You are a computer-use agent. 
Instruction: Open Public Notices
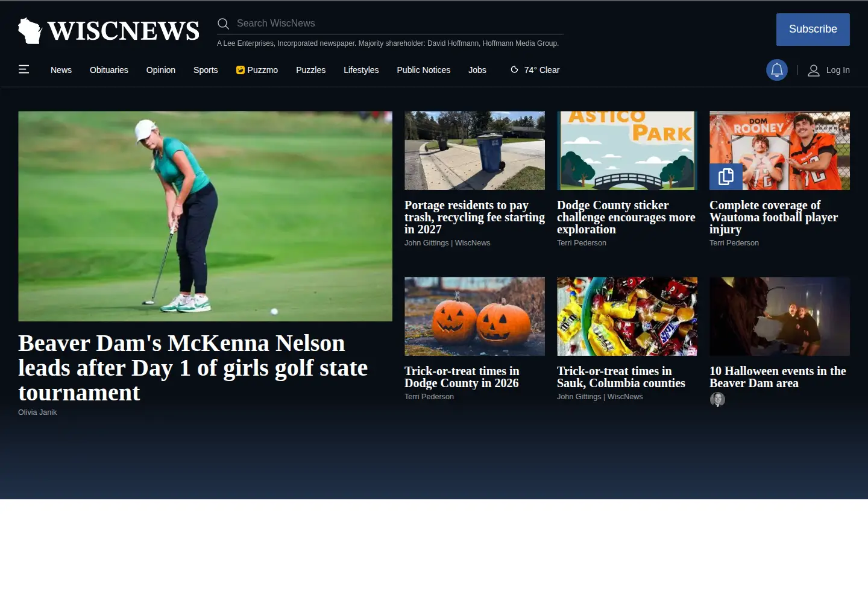(423, 70)
